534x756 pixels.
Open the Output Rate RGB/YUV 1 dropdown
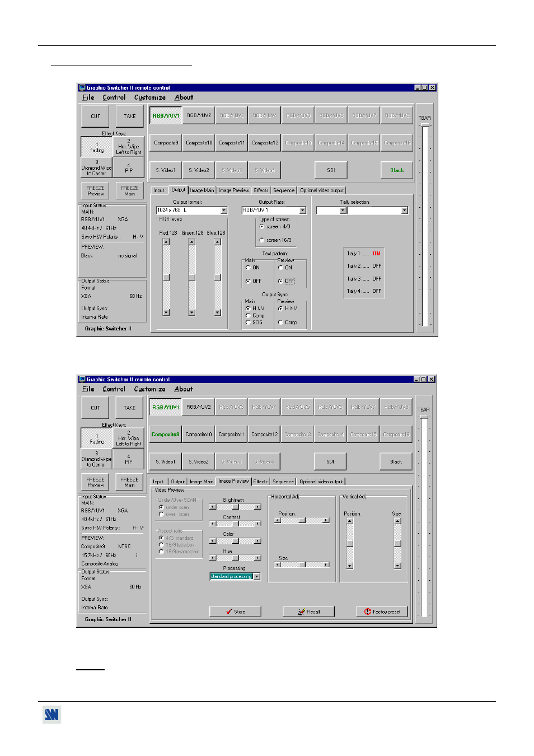303,211
